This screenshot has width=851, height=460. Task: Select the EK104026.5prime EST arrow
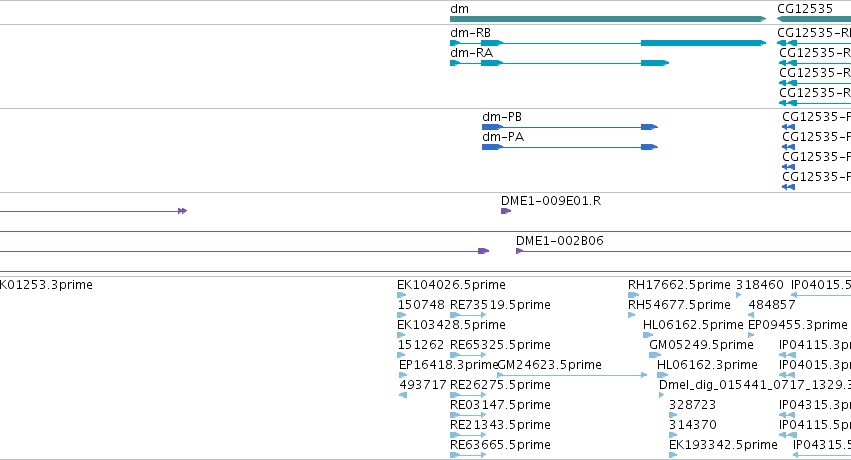point(401,295)
